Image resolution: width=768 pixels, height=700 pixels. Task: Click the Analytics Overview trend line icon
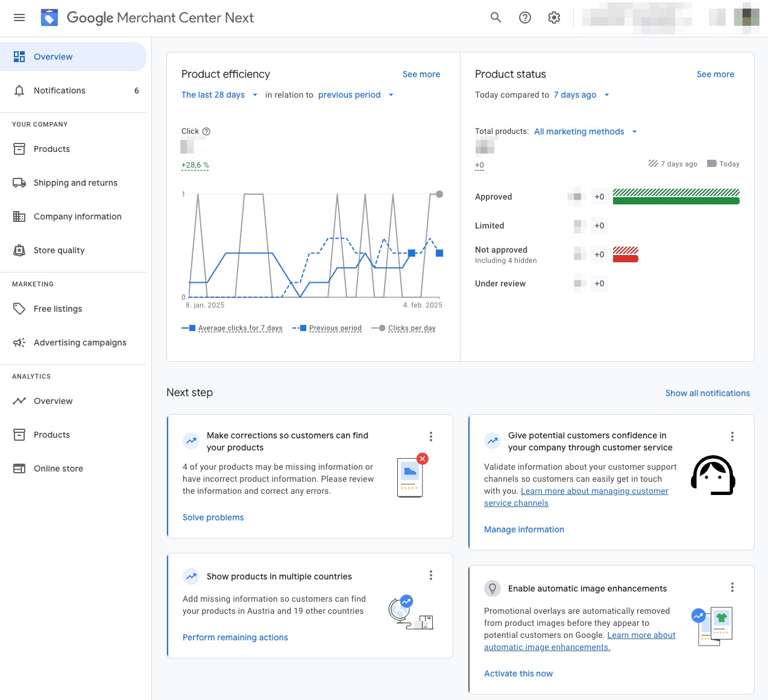(x=19, y=401)
